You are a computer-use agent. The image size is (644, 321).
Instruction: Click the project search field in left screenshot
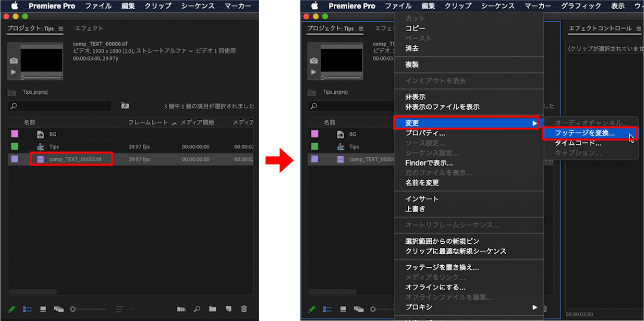[60, 106]
